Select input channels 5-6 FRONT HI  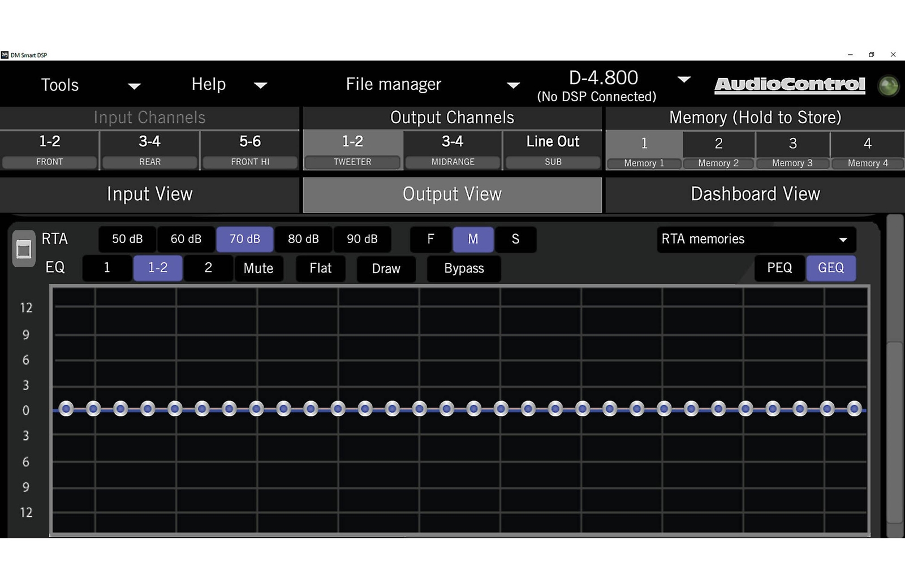click(250, 150)
